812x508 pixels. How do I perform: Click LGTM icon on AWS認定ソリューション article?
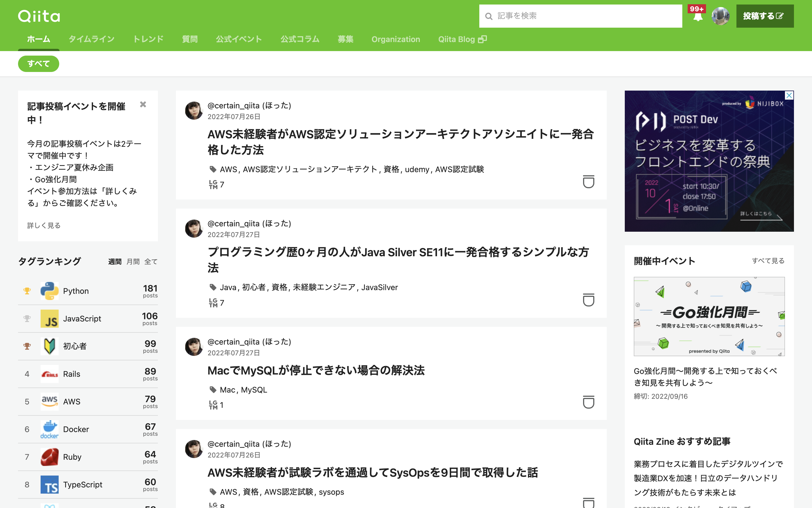coord(213,185)
